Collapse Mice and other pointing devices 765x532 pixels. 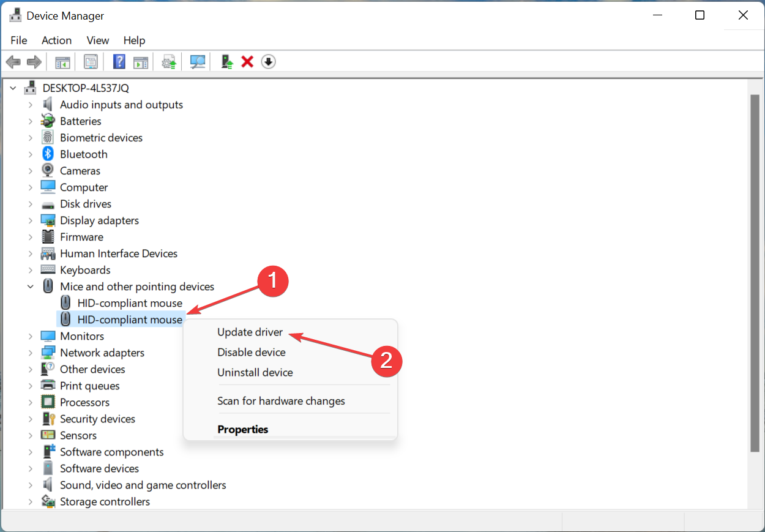30,287
